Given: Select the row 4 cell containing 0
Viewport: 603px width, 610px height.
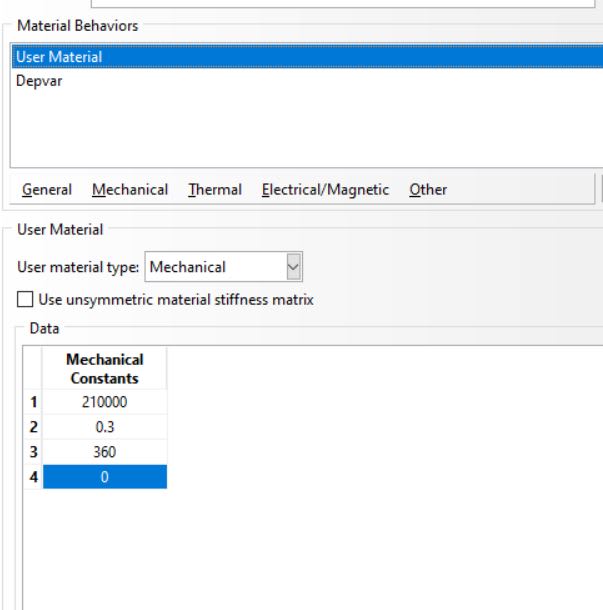Looking at the screenshot, I should tap(105, 477).
